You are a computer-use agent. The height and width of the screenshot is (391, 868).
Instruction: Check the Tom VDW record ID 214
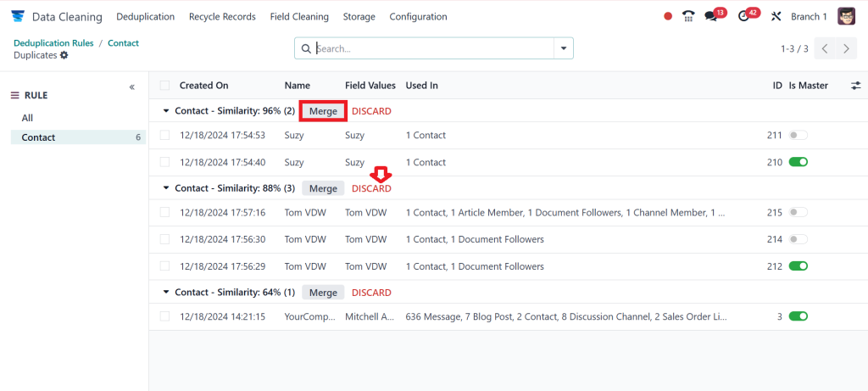coord(164,239)
